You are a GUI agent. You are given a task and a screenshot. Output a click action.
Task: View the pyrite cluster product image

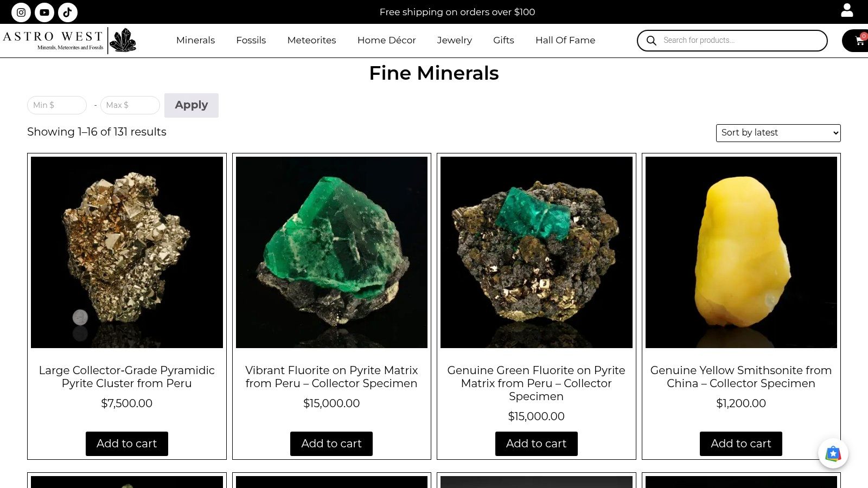click(x=127, y=252)
